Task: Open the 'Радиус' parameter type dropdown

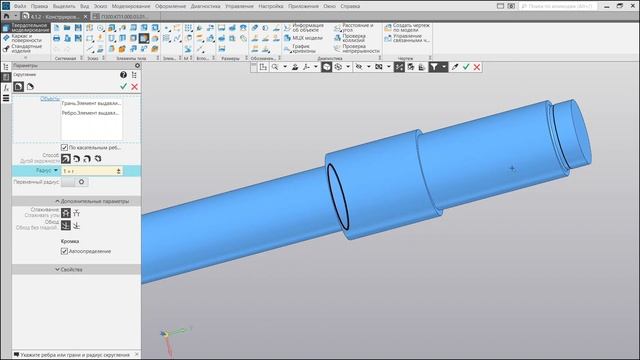Action: coord(56,170)
